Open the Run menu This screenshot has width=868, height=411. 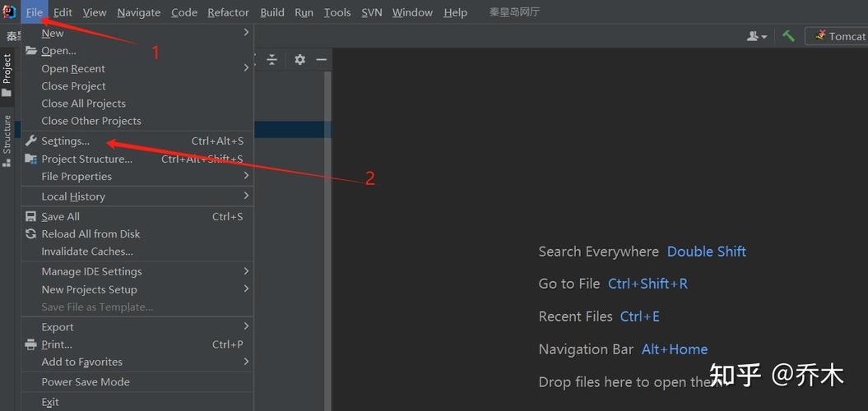(304, 12)
